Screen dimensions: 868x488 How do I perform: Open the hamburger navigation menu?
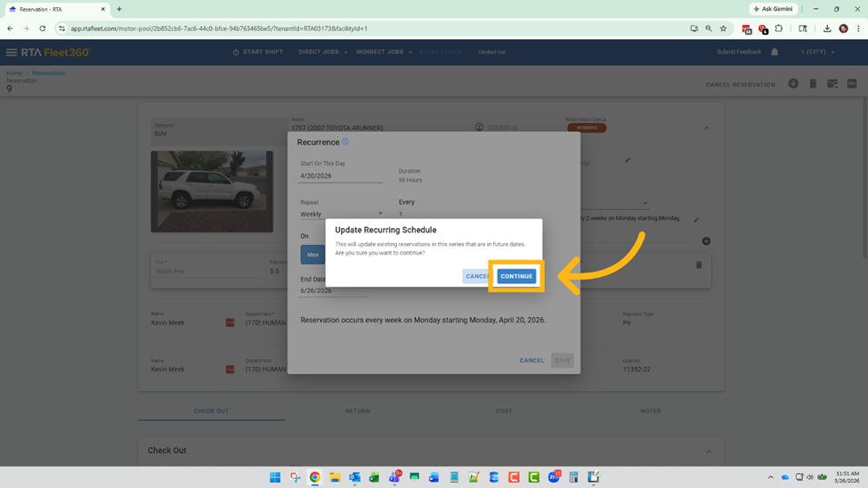click(12, 53)
